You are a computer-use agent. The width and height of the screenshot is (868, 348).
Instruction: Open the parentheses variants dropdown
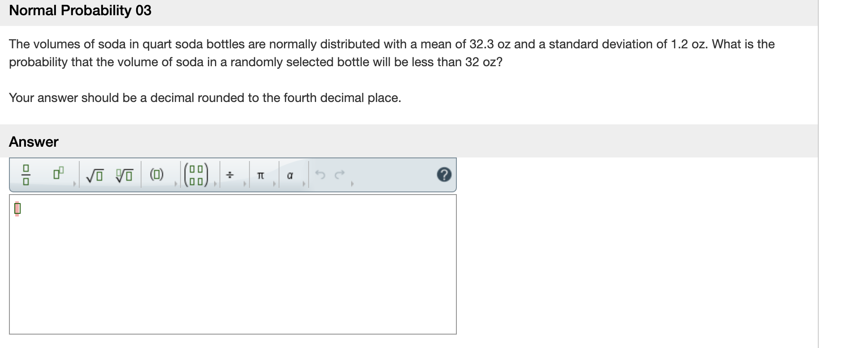[176, 183]
